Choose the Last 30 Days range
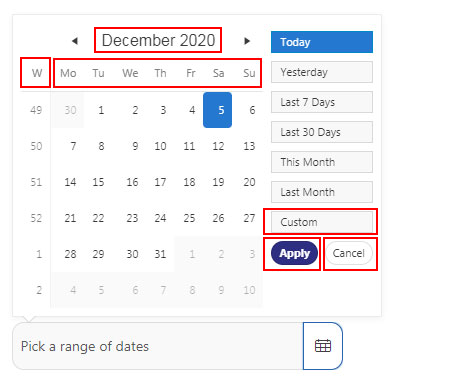Viewport: 459px width, 389px height. pyautogui.click(x=322, y=132)
